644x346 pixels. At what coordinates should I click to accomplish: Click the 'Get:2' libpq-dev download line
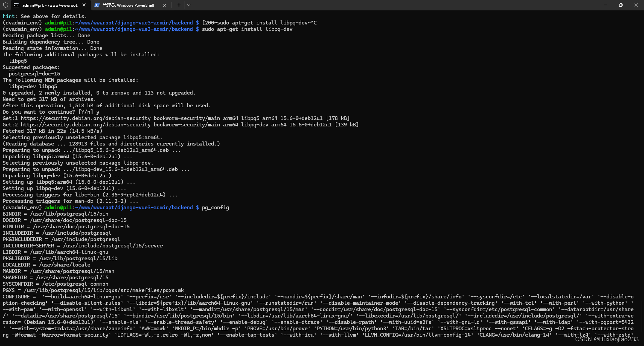[x=180, y=125]
